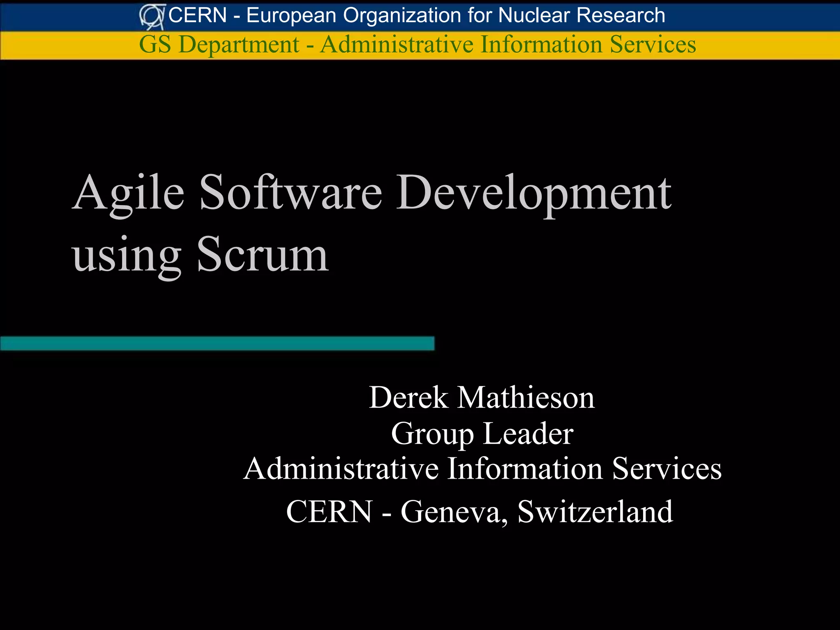
Task: Click the word 'Scrum' in the title
Action: click(x=262, y=254)
